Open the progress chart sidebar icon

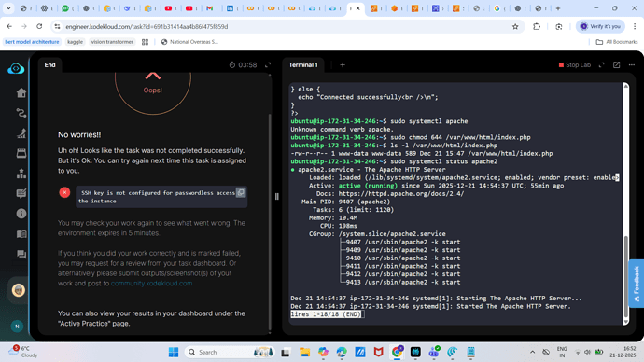pos(21,133)
